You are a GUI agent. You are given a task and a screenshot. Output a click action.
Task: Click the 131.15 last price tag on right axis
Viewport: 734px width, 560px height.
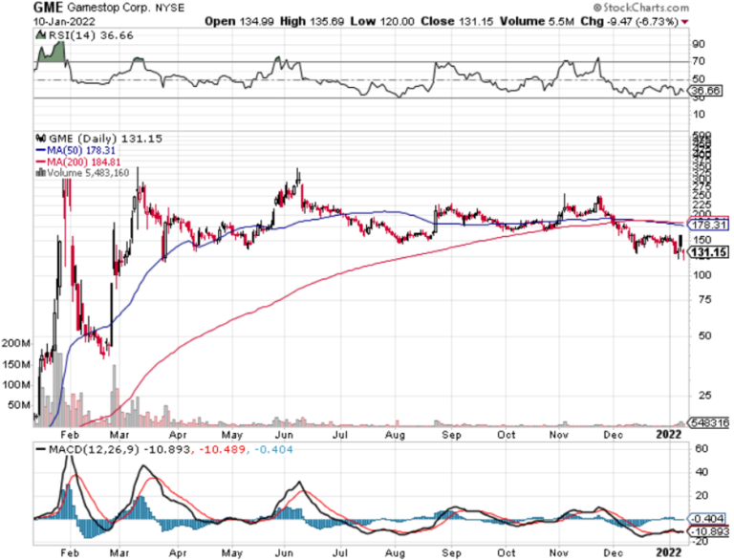tap(710, 253)
